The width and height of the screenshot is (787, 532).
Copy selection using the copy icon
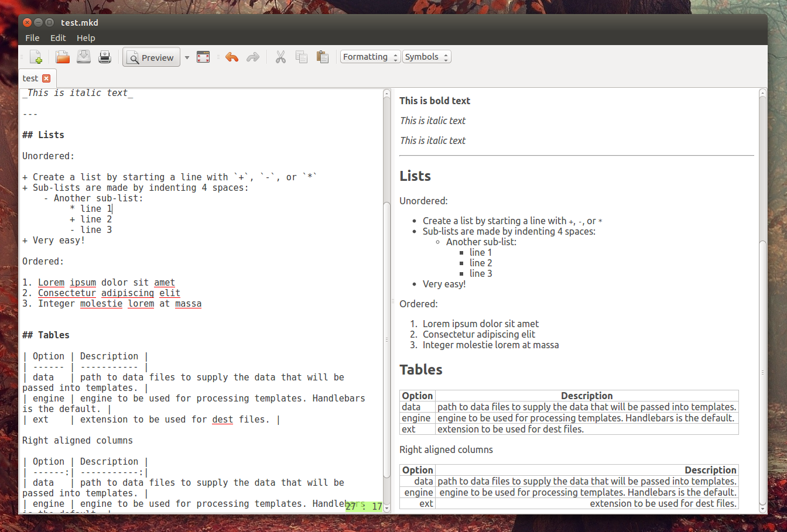[x=302, y=57]
